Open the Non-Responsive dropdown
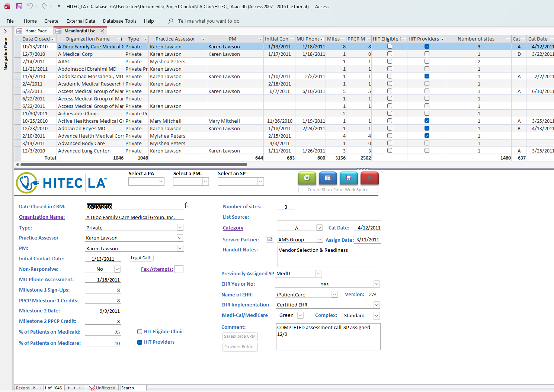This screenshot has width=554, height=392. pos(117,269)
